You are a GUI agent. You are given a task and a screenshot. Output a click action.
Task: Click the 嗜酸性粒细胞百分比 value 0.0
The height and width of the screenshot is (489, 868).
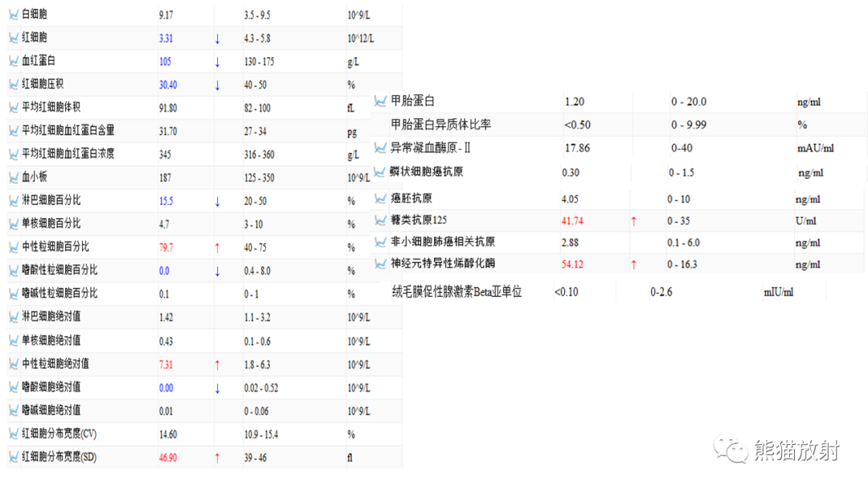click(164, 271)
